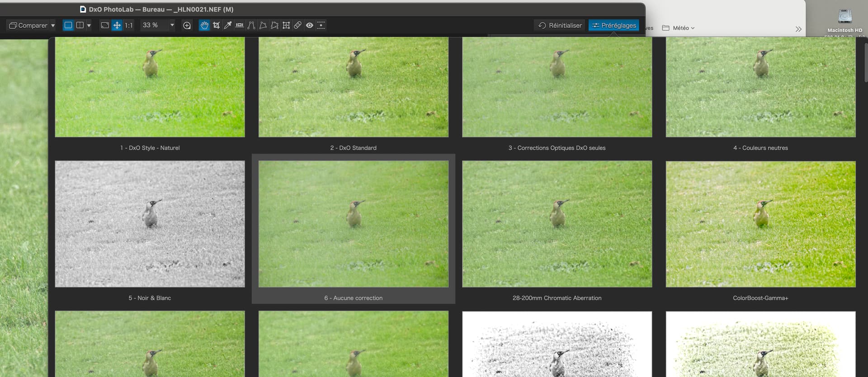Select the faded green sketch preset thumbnail
This screenshot has height=377, width=868.
(x=760, y=344)
